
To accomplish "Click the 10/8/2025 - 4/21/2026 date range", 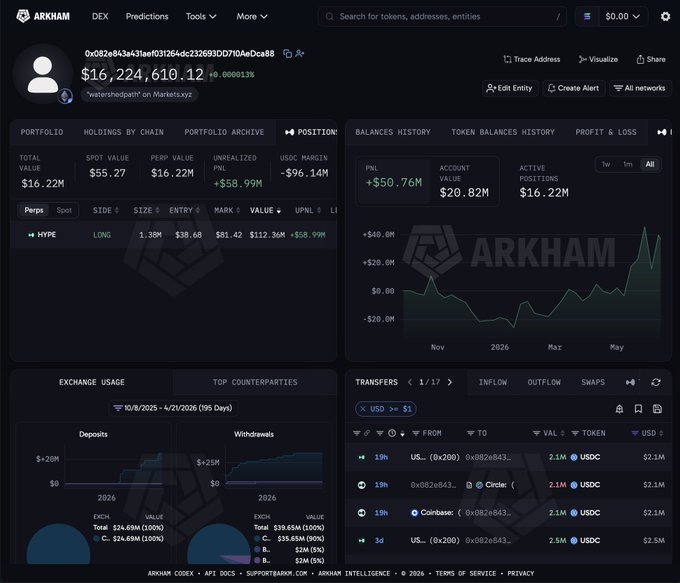I will tap(173, 408).
